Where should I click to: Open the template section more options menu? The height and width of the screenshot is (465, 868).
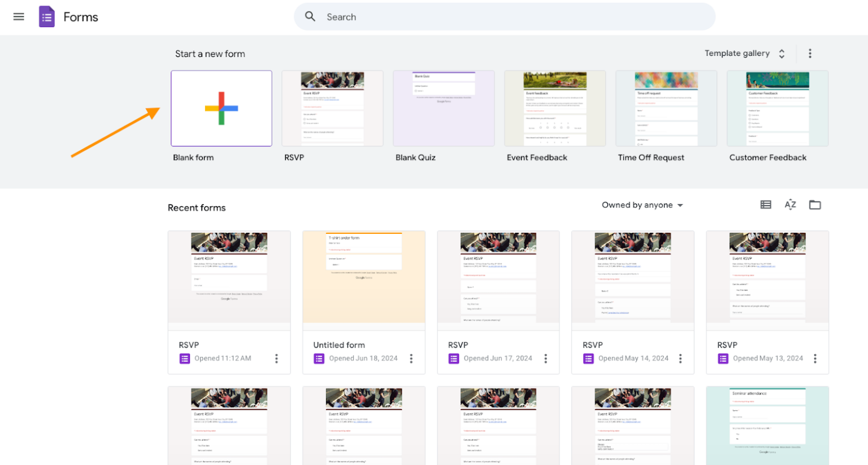810,54
